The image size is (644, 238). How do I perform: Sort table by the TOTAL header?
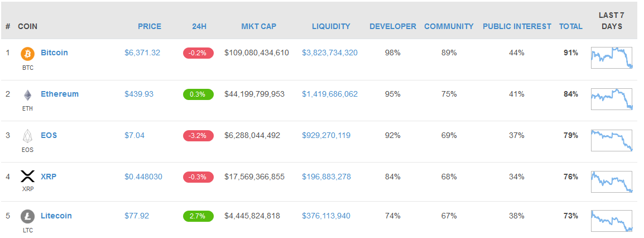[571, 26]
